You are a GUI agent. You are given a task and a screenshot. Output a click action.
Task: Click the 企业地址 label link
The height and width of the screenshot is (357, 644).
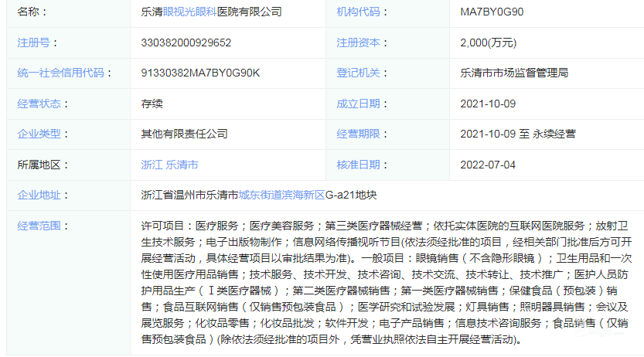click(39, 195)
